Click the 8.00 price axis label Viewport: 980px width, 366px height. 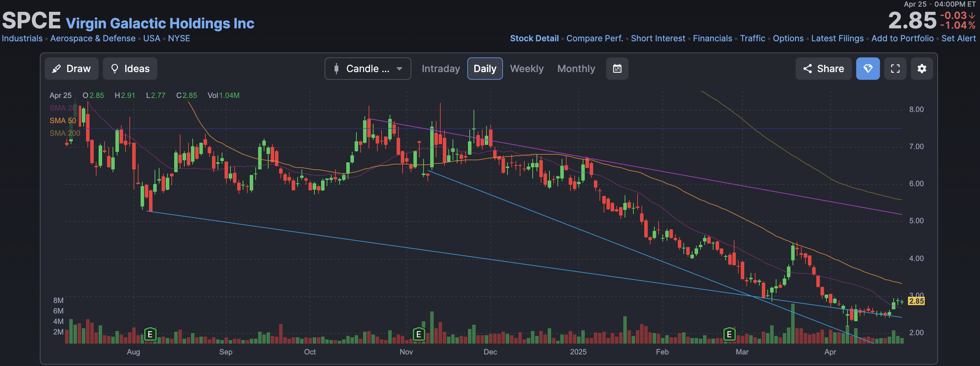(916, 110)
